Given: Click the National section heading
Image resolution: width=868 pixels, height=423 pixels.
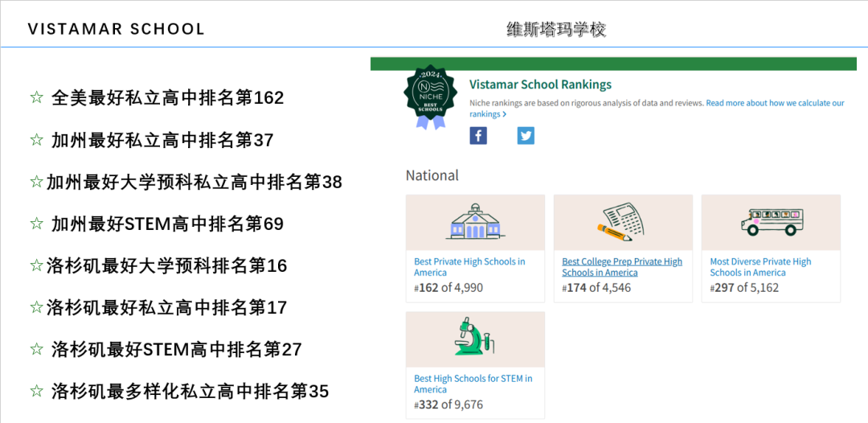Looking at the screenshot, I should (432, 175).
